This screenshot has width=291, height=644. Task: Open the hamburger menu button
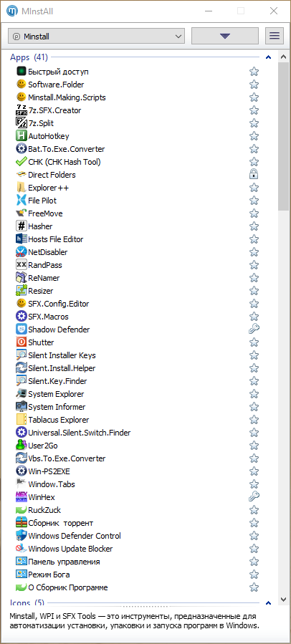pos(275,36)
